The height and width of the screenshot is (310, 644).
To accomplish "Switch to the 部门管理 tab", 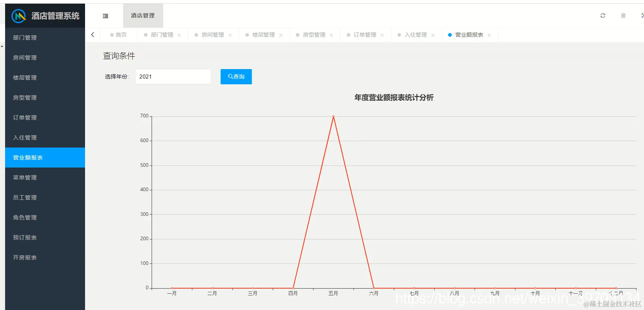I will [x=162, y=35].
